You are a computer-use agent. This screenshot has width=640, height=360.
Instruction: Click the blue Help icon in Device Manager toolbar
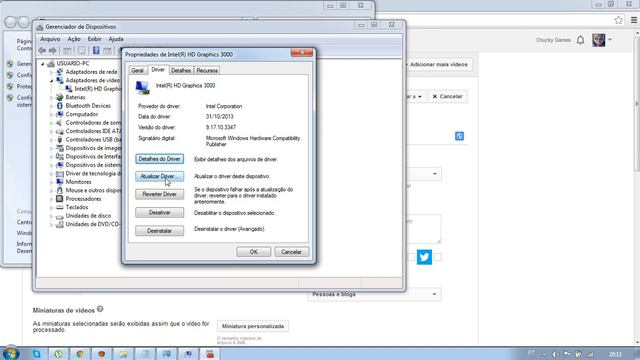click(x=96, y=51)
